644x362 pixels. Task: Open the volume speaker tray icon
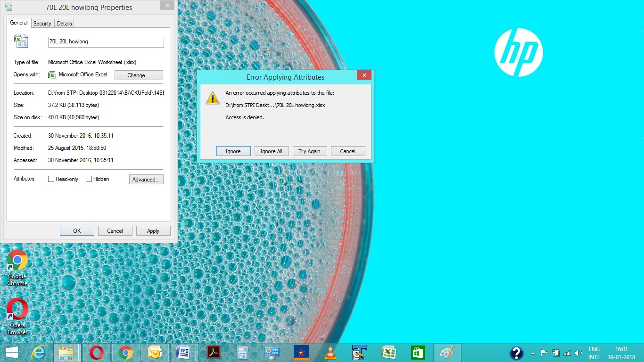pos(578,353)
